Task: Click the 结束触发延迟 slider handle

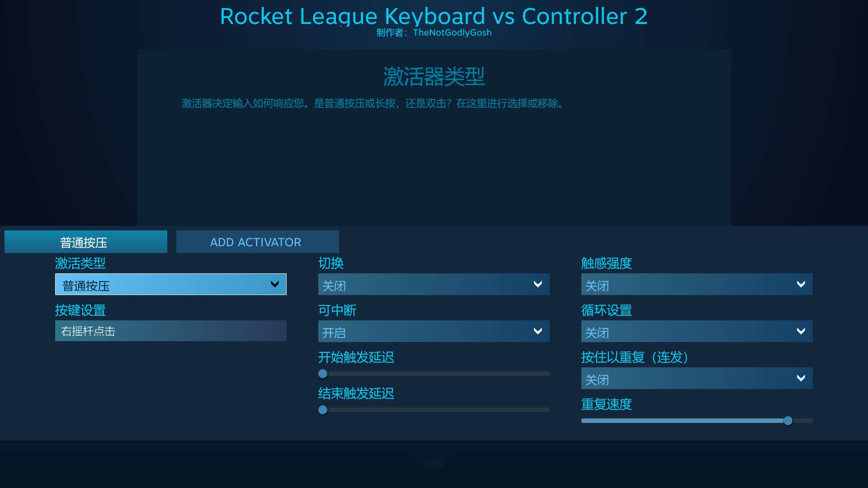Action: (323, 410)
